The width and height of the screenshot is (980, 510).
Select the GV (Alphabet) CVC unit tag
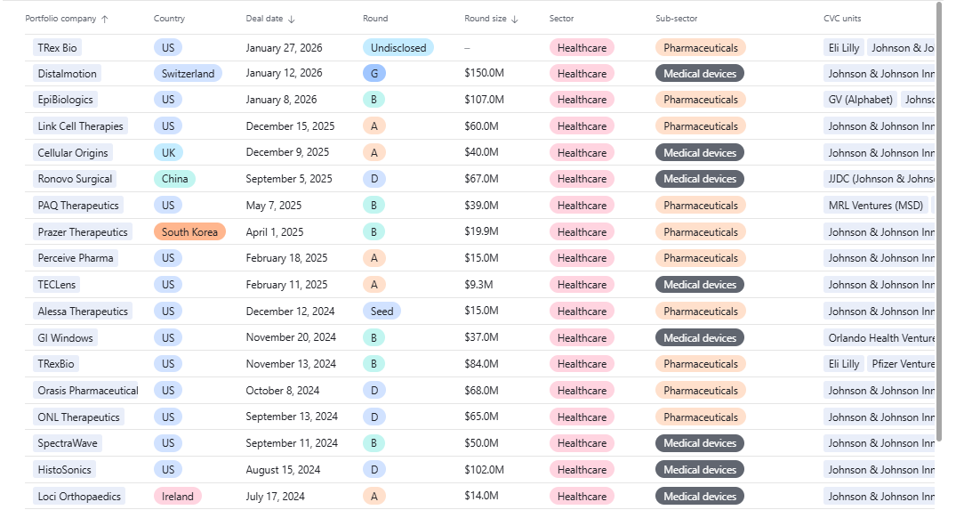(x=859, y=100)
